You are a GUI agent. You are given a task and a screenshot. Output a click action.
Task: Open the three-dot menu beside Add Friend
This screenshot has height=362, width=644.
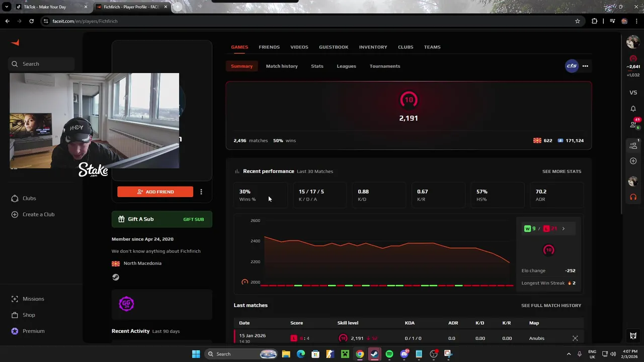coord(201,192)
